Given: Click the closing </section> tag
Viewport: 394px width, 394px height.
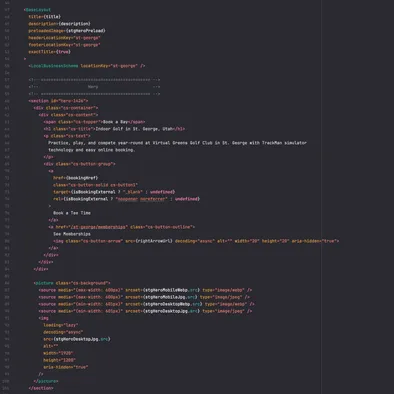Looking at the screenshot, I should click(x=41, y=388).
